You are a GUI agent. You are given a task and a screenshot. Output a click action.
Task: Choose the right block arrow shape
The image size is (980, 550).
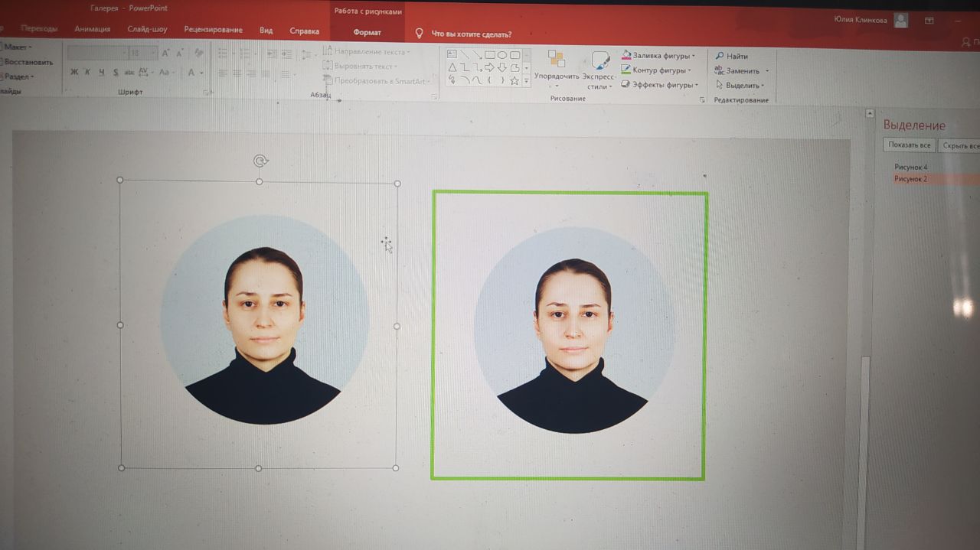coord(489,67)
